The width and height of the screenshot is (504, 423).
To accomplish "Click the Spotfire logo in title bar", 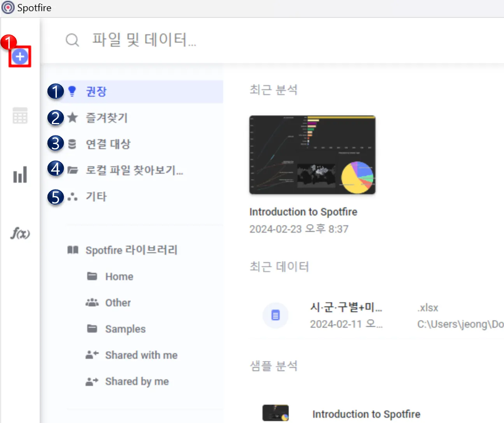I will click(x=8, y=8).
